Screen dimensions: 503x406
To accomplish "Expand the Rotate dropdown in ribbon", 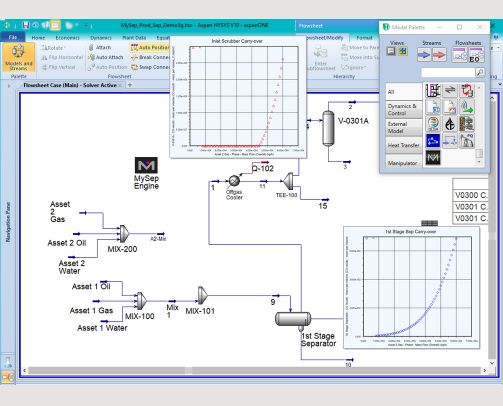I will click(x=64, y=48).
